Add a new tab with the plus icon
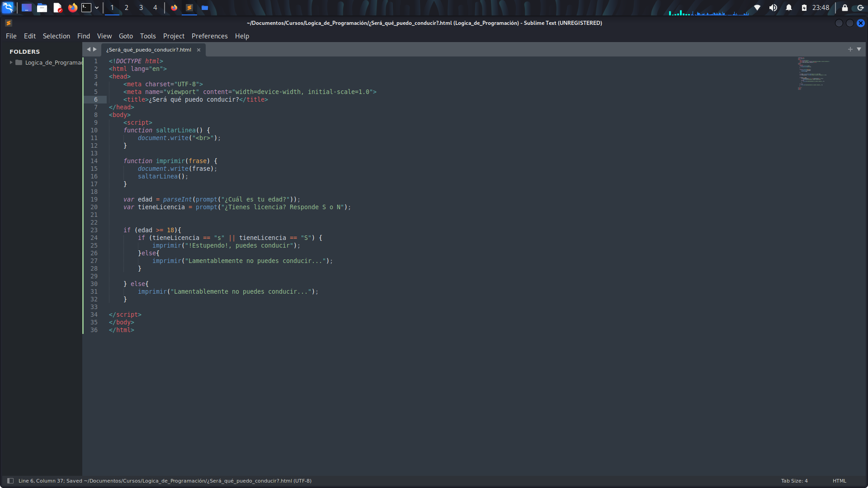The width and height of the screenshot is (868, 488). tap(850, 49)
